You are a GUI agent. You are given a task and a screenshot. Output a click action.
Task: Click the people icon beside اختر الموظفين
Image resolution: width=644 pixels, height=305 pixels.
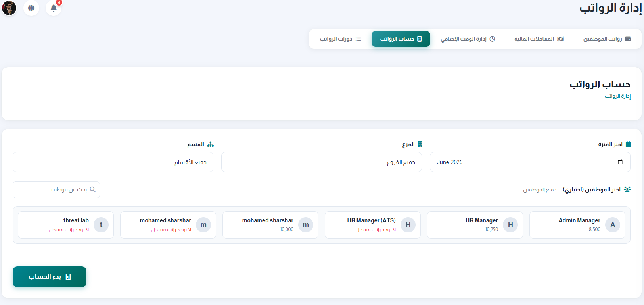tap(627, 189)
